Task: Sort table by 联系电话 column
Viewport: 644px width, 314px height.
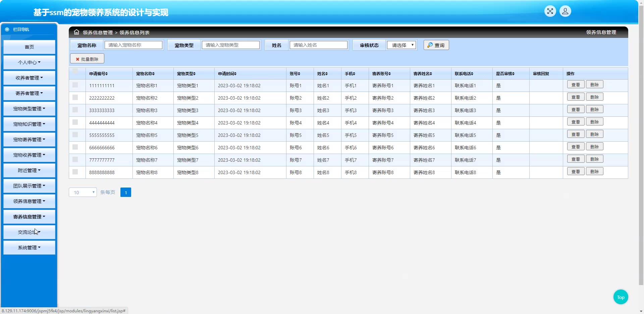Action: point(464,74)
